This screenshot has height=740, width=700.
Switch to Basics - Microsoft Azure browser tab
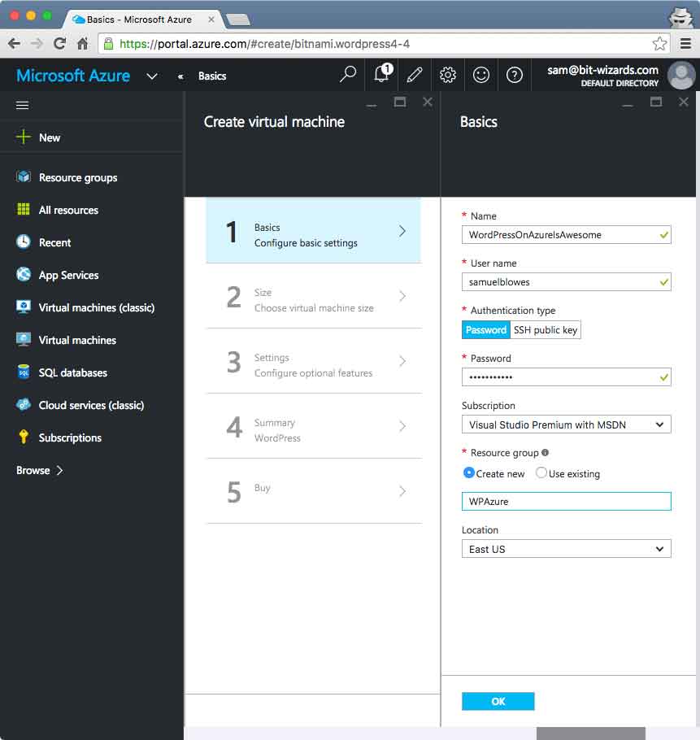139,20
